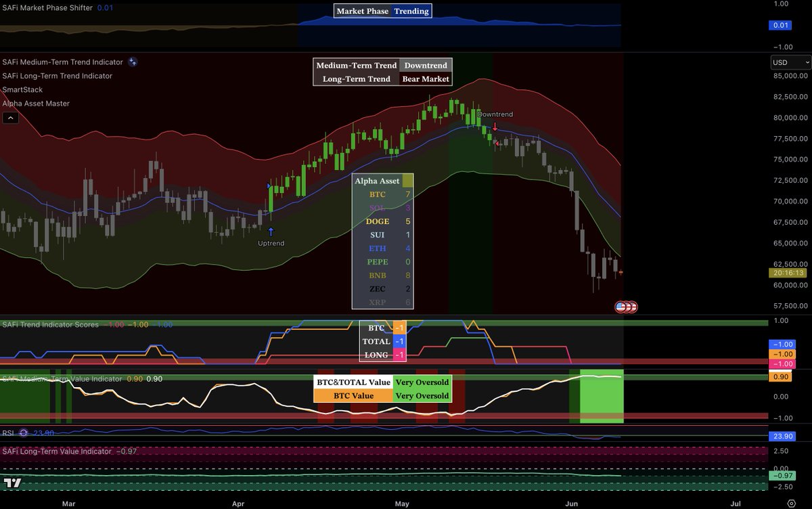Image resolution: width=812 pixels, height=509 pixels.
Task: Click the Medium-Term Trend table label
Action: pos(357,66)
